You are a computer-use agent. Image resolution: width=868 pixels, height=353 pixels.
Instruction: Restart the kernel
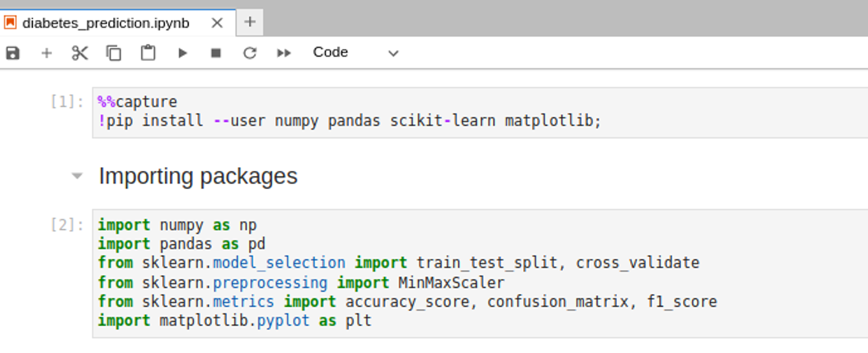point(250,53)
